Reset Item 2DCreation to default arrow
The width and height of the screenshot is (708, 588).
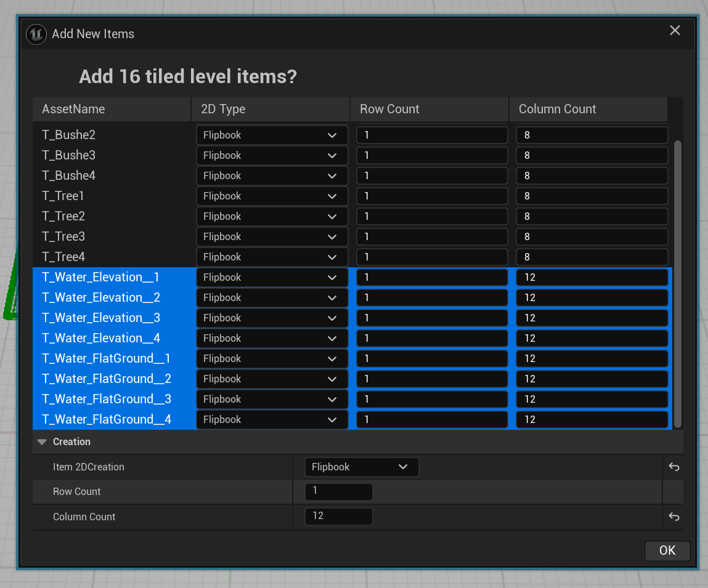673,467
